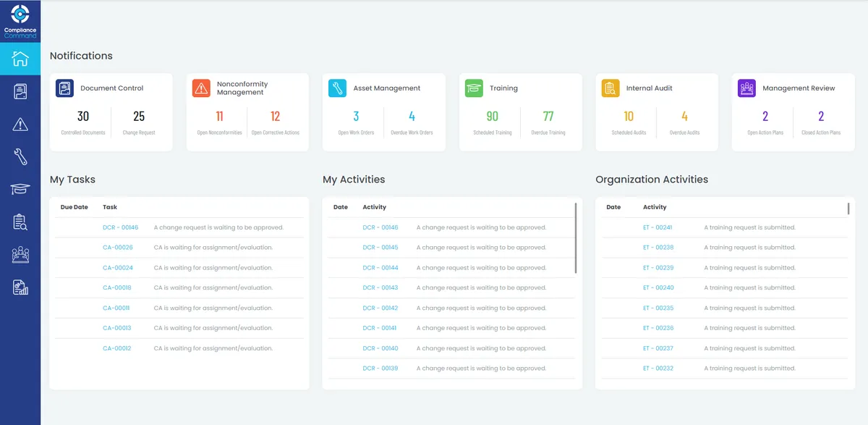Screen dimensions: 868x425
Task: Open activity DCR - 00143
Action: point(380,288)
